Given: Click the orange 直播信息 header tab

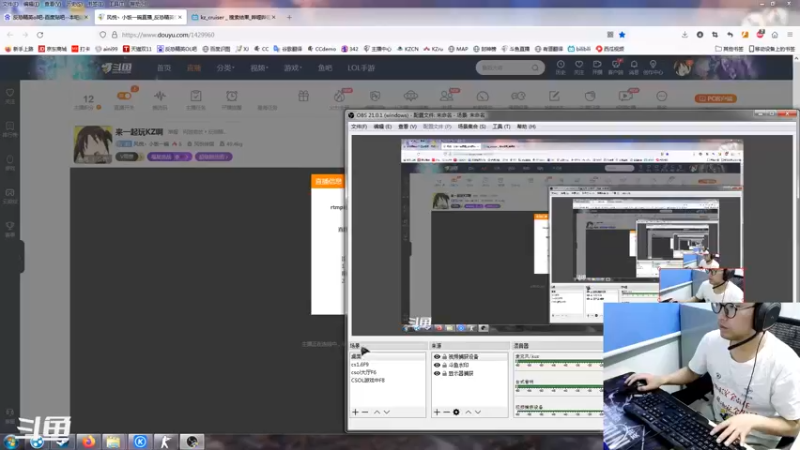Looking at the screenshot, I should point(328,181).
